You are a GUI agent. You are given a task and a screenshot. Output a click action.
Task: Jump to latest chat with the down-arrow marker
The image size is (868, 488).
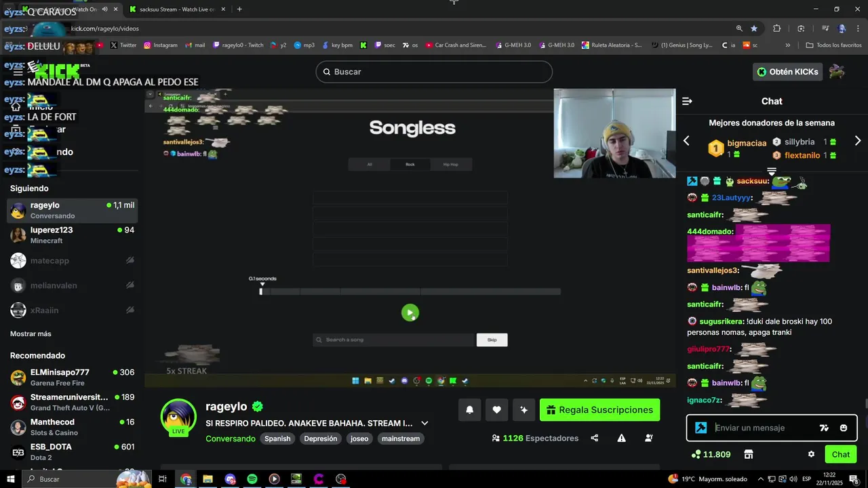tap(771, 171)
